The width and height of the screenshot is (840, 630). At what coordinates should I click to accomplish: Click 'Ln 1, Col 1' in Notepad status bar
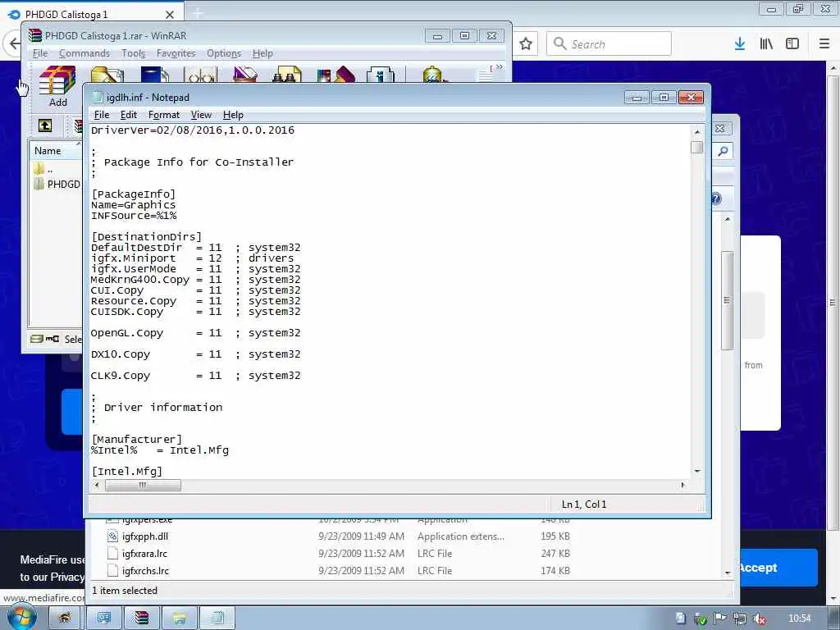pyautogui.click(x=584, y=504)
